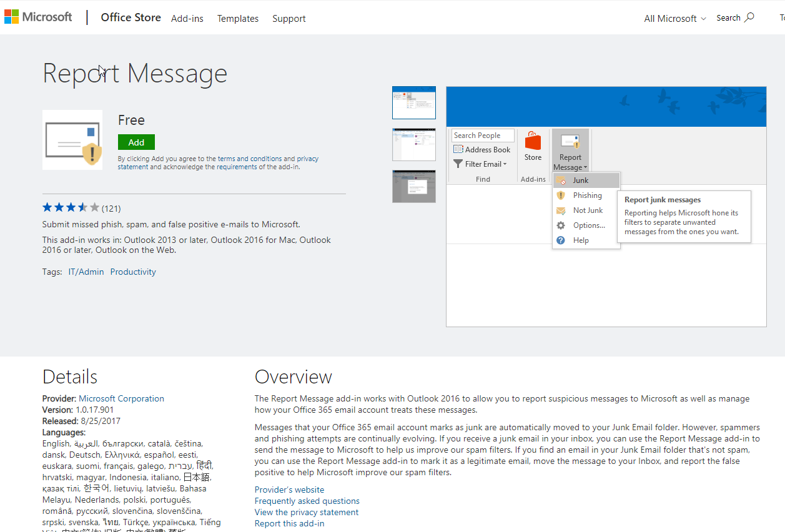The width and height of the screenshot is (785, 532).
Task: Click the Junk menu item icon
Action: coord(561,180)
